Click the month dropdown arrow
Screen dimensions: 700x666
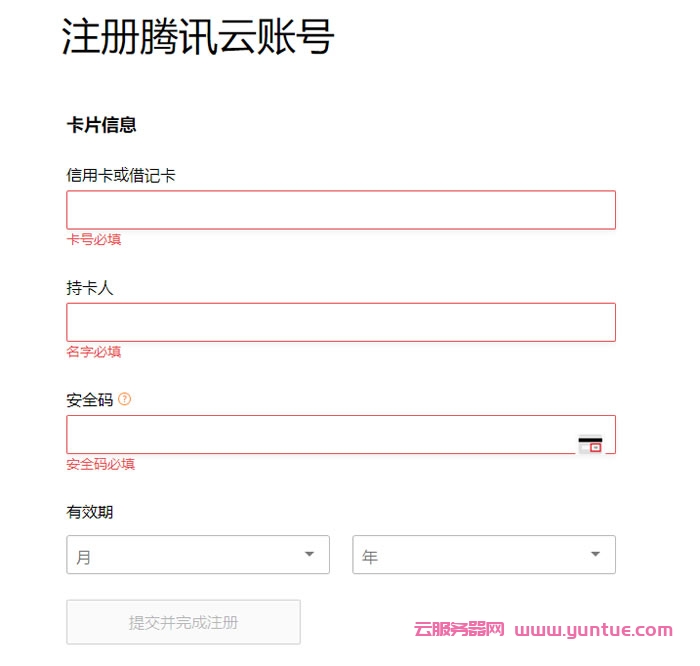point(310,554)
